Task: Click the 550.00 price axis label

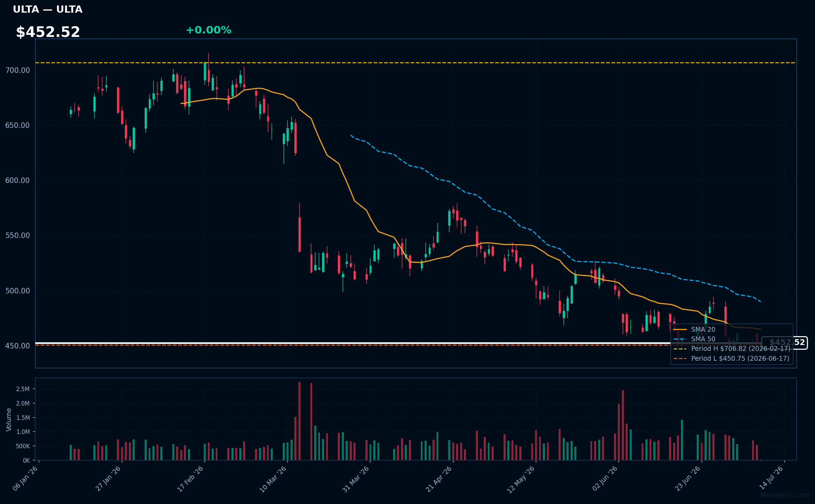Action: pos(17,236)
